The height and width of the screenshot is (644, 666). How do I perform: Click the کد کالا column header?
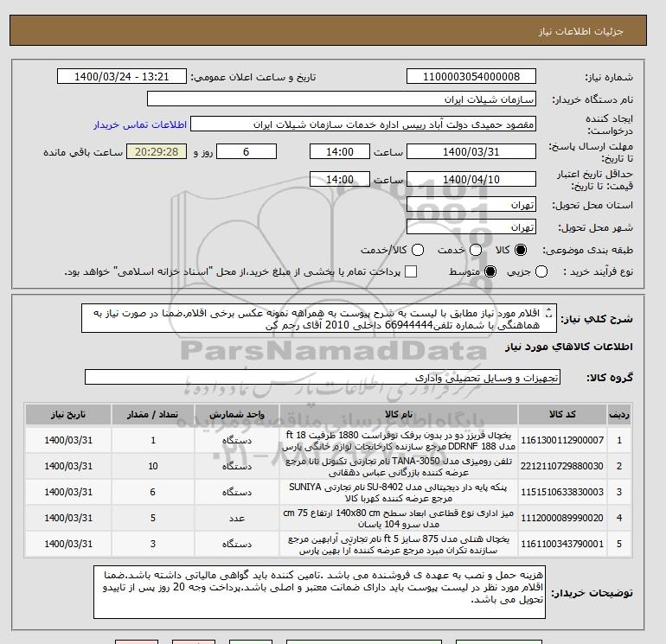pyautogui.click(x=562, y=414)
